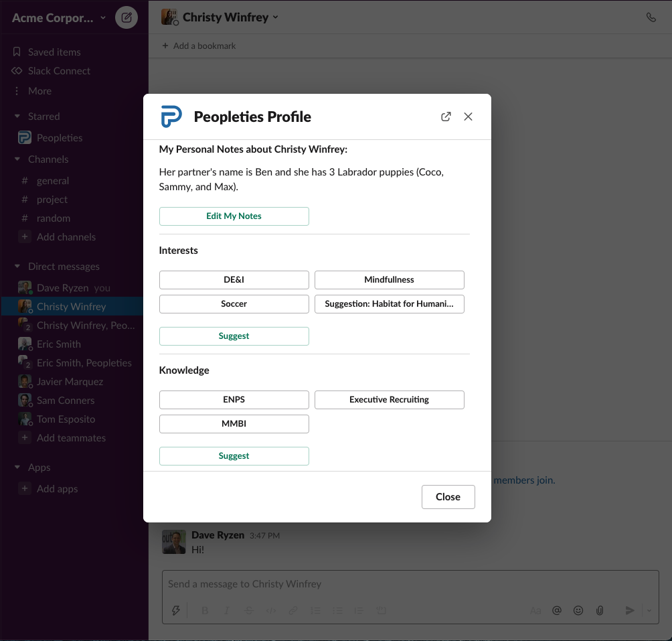Open send options dropdown arrow
Image resolution: width=672 pixels, height=641 pixels.
[x=649, y=610]
